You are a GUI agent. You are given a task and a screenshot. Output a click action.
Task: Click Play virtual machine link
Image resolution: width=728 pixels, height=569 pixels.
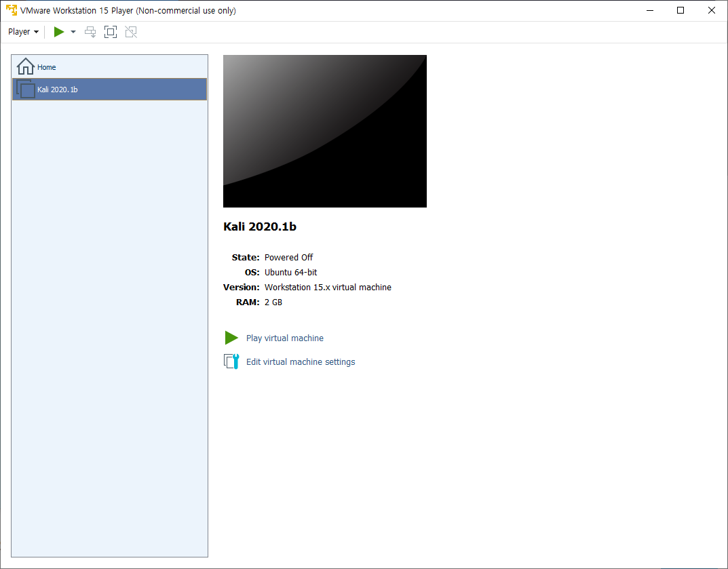[x=284, y=338]
